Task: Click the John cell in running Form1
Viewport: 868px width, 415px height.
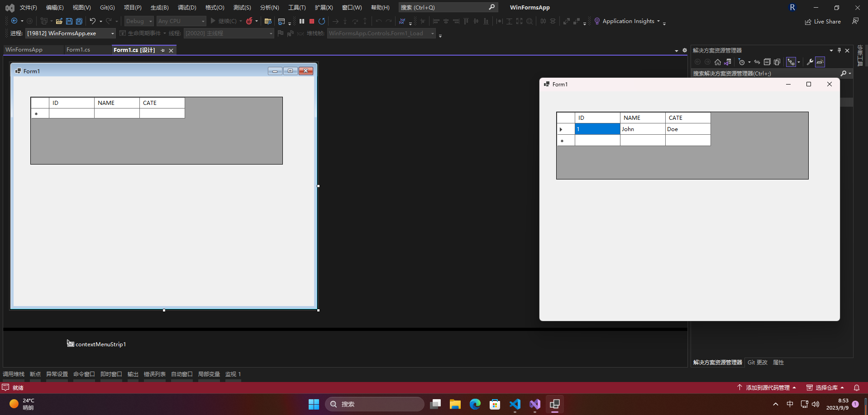Action: [x=643, y=129]
